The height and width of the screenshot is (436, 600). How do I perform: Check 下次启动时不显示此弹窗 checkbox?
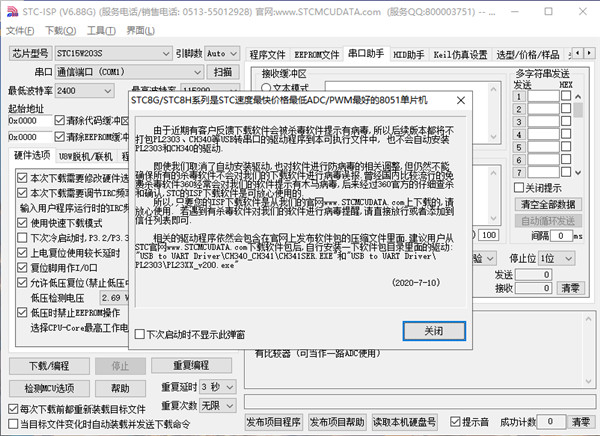click(x=140, y=335)
